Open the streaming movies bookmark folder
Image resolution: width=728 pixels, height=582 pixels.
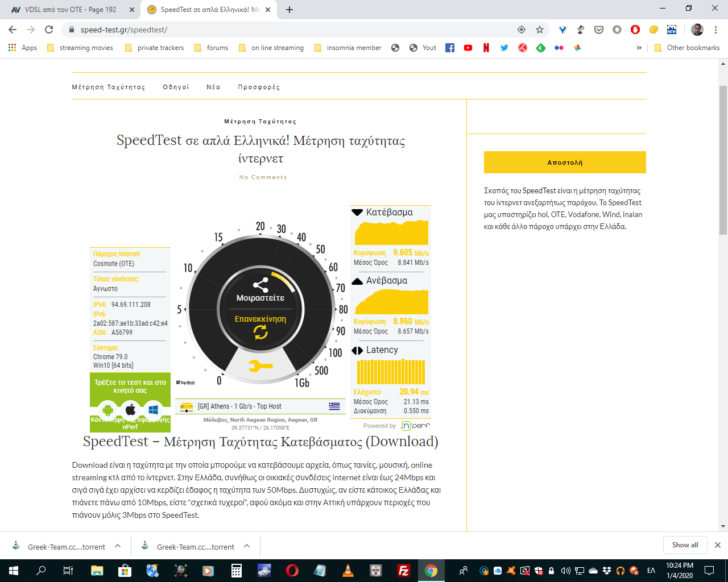tap(80, 48)
